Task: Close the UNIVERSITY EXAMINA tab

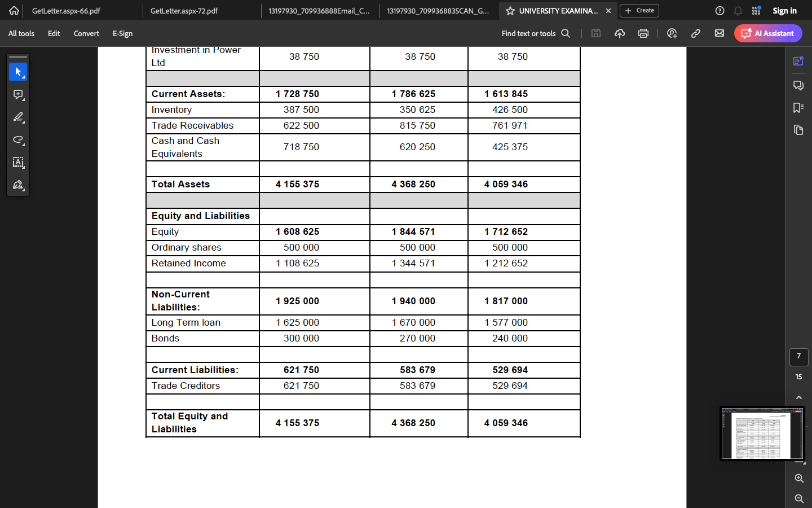Action: pyautogui.click(x=608, y=11)
